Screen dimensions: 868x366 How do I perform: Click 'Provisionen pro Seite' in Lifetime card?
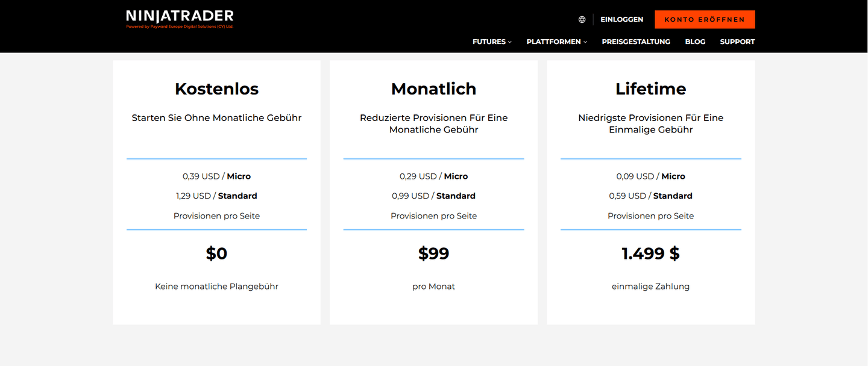point(650,216)
